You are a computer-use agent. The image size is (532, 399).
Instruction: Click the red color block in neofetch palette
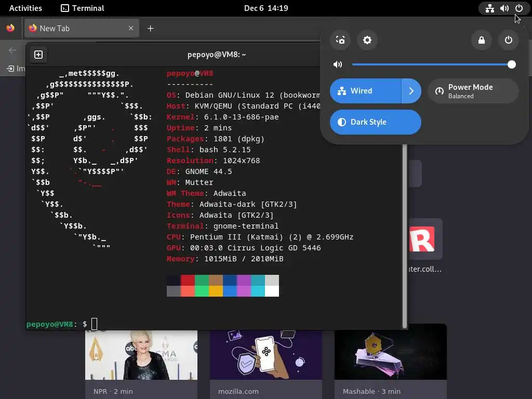pos(188,280)
